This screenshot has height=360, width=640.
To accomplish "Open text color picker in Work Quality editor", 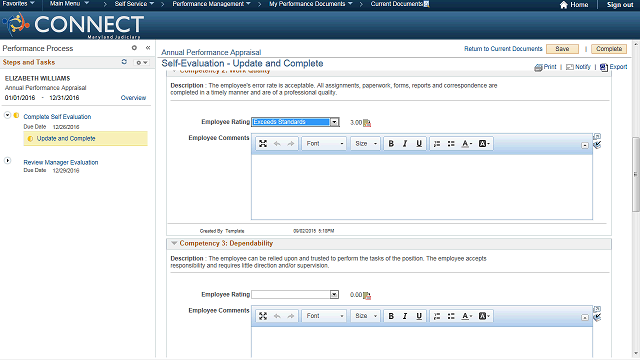I will click(467, 144).
